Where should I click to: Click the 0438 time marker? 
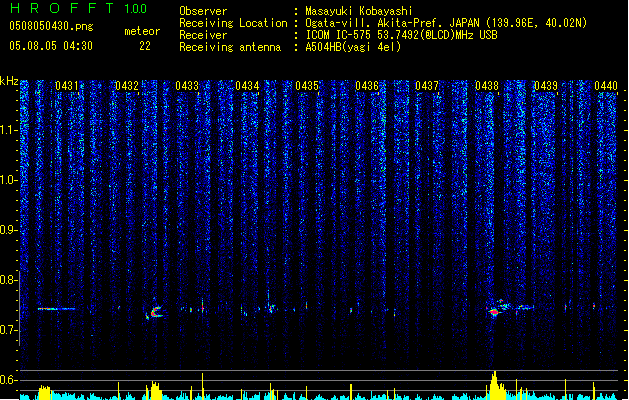coord(487,86)
